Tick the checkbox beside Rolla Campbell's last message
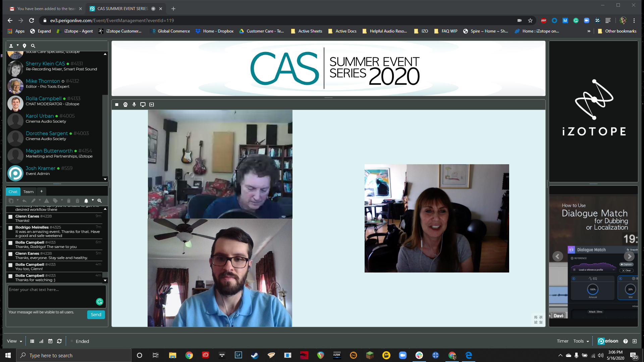The width and height of the screenshot is (644, 362). point(10,276)
